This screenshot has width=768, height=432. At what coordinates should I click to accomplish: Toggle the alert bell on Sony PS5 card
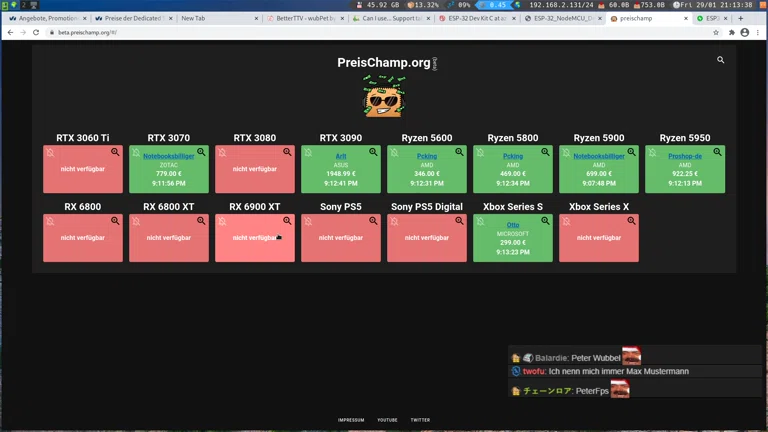click(x=308, y=221)
